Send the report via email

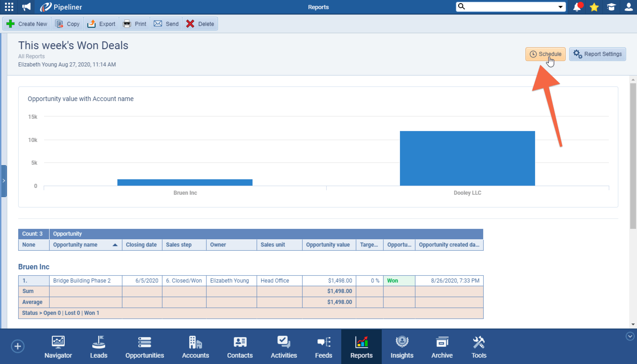tap(166, 23)
